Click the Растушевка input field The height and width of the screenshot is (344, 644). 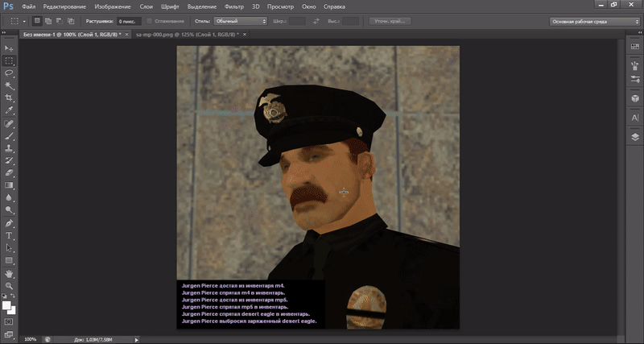point(129,22)
